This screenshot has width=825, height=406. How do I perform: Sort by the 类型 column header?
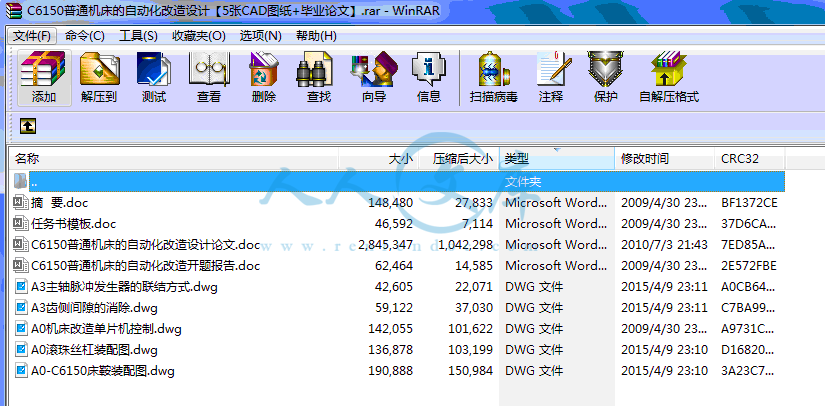pos(557,158)
